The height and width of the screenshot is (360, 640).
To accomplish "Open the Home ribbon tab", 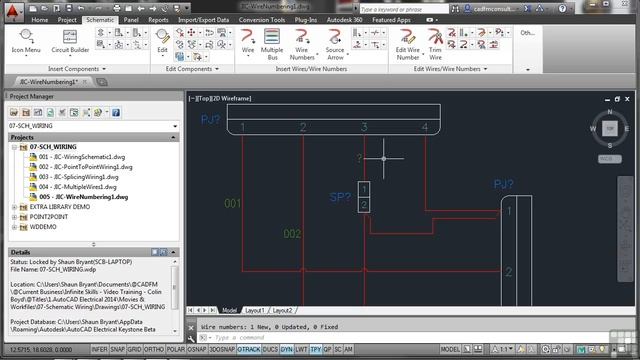I will pos(40,20).
